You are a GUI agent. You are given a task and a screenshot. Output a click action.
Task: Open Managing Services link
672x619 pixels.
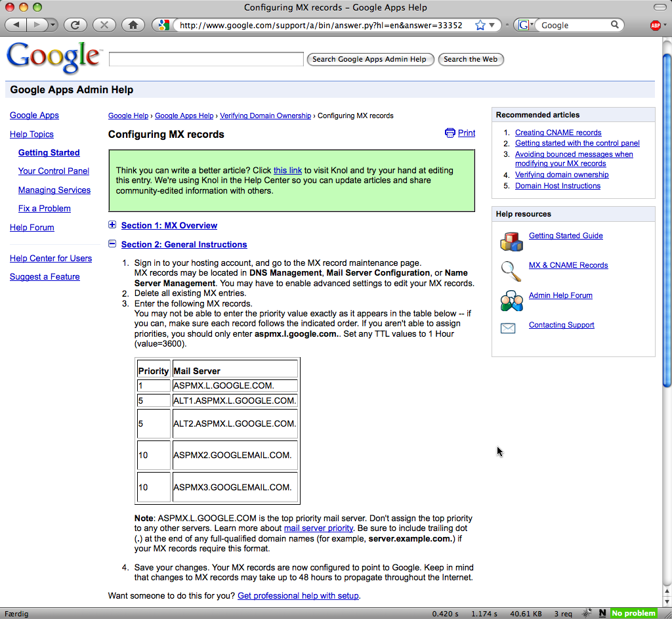pyautogui.click(x=54, y=190)
